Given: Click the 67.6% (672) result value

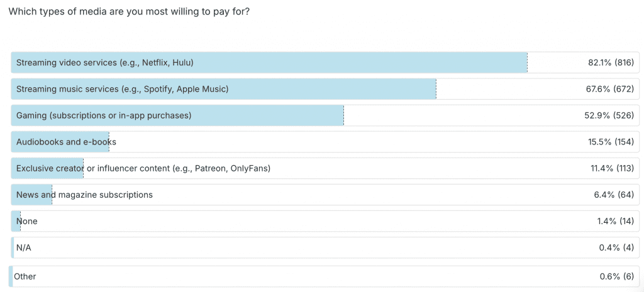Looking at the screenshot, I should click(x=609, y=89).
